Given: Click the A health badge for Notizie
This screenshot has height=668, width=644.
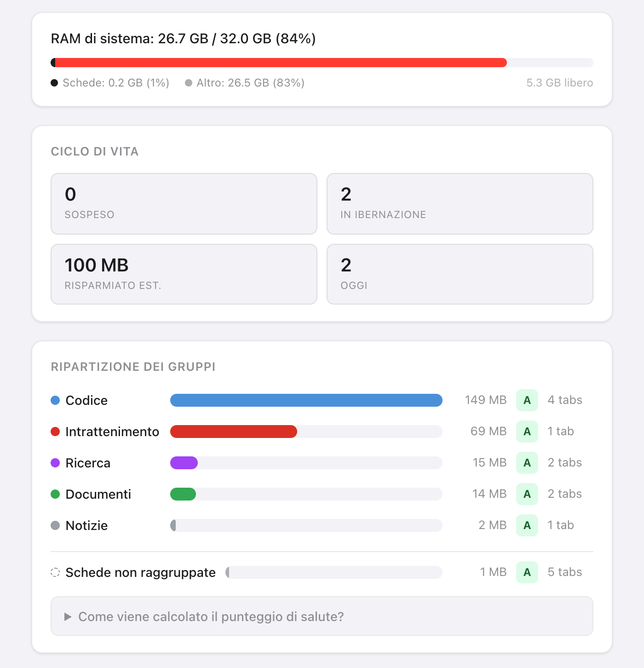Looking at the screenshot, I should [527, 525].
